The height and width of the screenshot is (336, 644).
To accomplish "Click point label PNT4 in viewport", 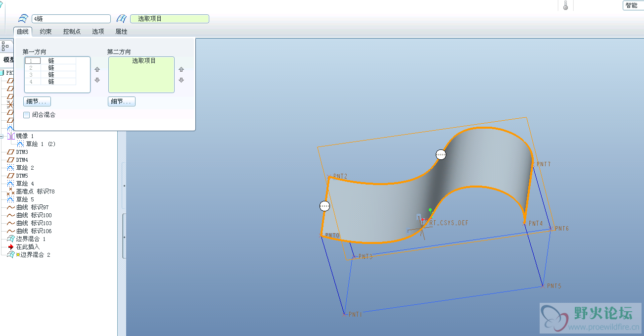I will (536, 224).
